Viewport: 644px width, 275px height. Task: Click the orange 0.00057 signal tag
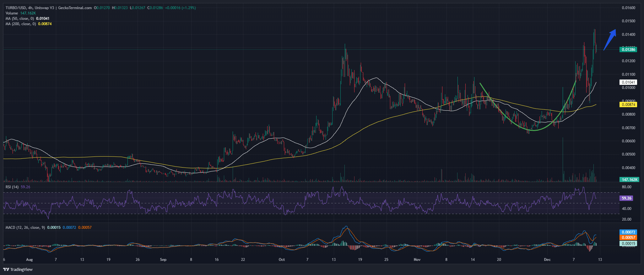tap(628, 238)
